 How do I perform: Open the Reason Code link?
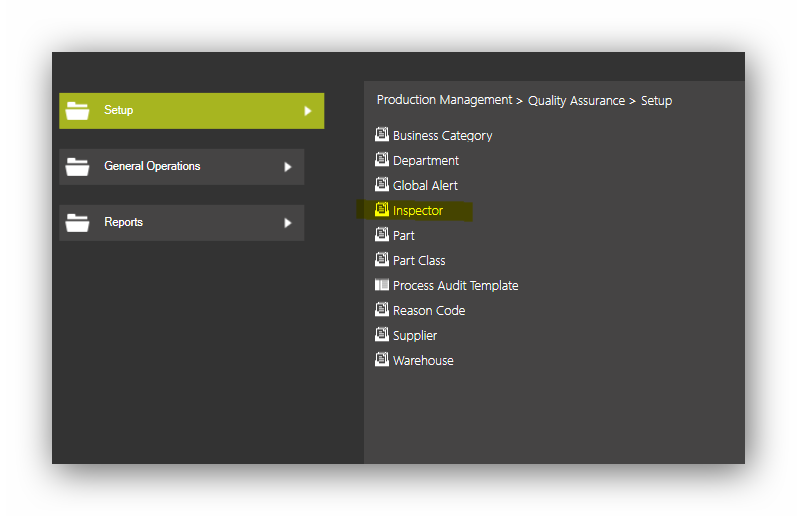pyautogui.click(x=429, y=311)
